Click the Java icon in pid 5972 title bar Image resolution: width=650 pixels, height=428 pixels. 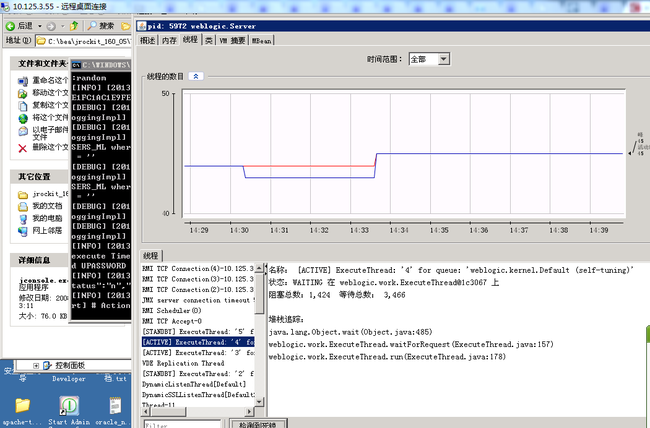142,26
